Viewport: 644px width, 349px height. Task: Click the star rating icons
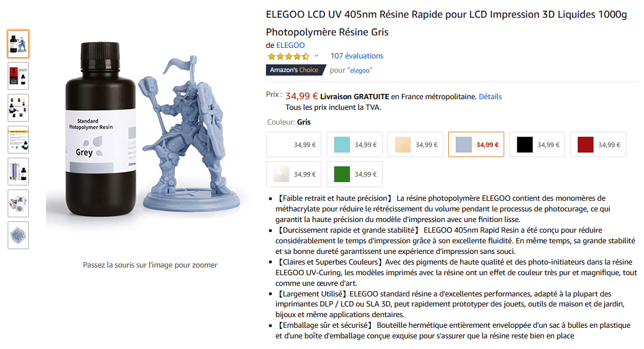click(x=288, y=57)
